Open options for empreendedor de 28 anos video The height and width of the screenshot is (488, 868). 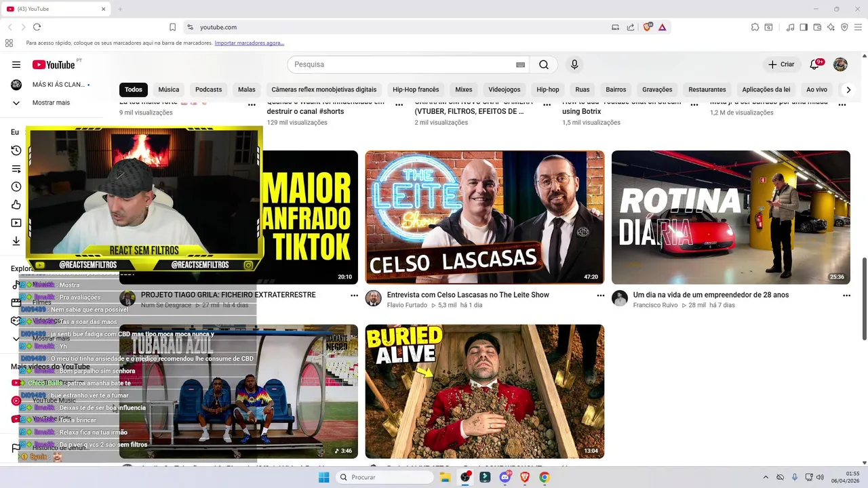tap(846, 296)
